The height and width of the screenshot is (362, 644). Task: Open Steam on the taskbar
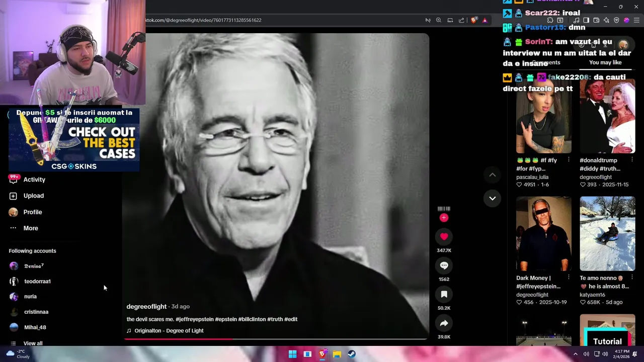(x=352, y=354)
